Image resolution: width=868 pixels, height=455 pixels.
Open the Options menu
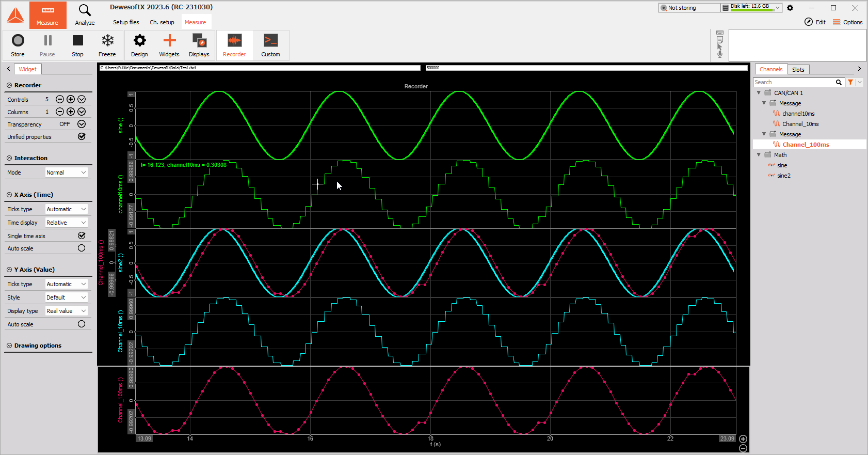tap(847, 22)
